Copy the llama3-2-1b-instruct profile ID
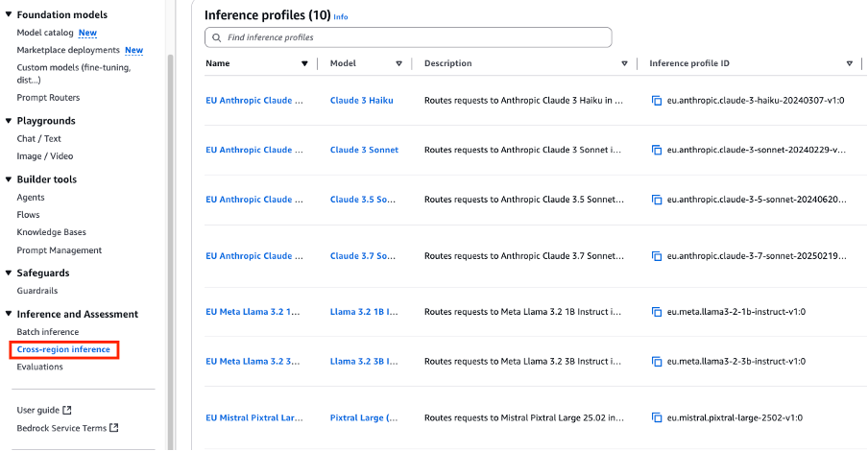 pyautogui.click(x=657, y=312)
